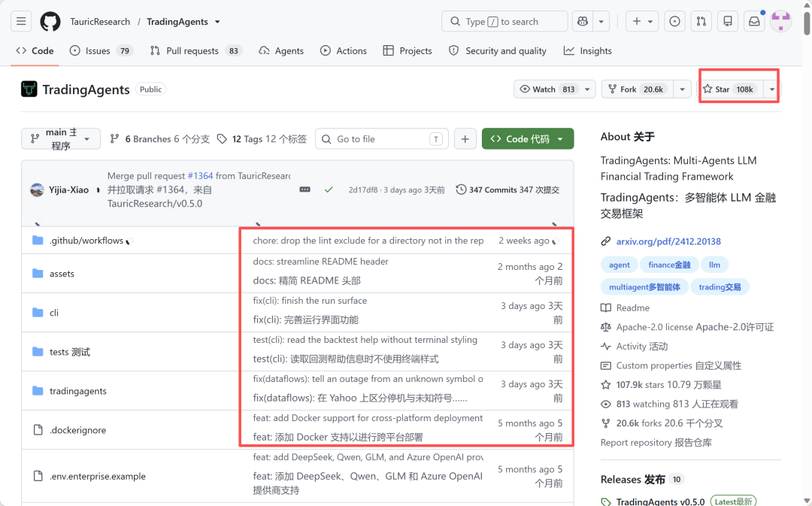Open the dropdown next to Copilot icon
The height and width of the screenshot is (506, 812).
[x=601, y=21]
